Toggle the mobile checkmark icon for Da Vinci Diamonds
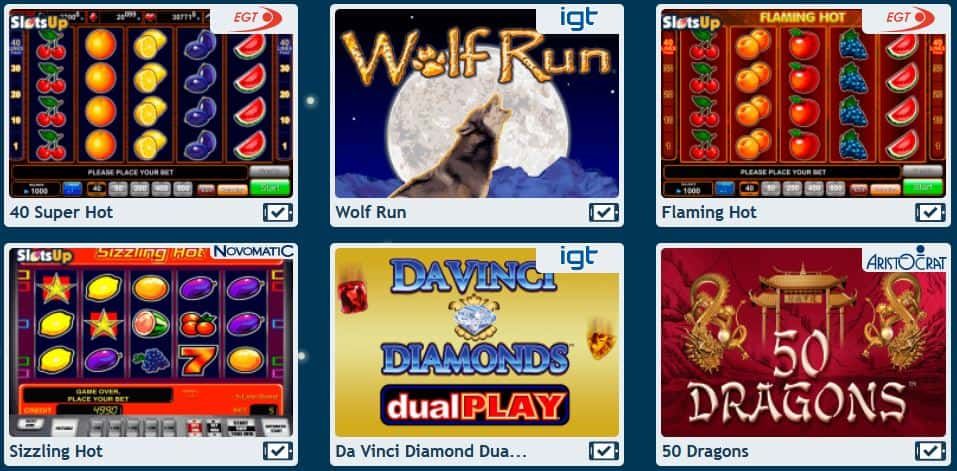Viewport: 957px width, 471px height. coord(604,451)
